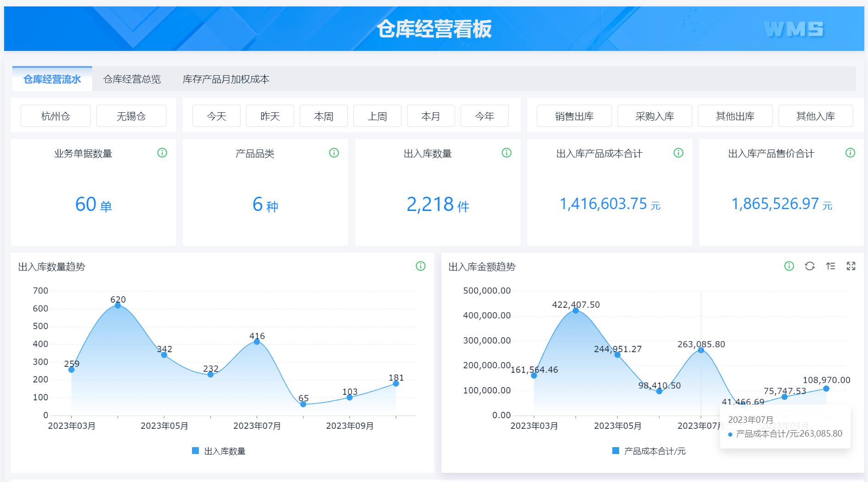Open sort icon on 出入库金额趋势 chart
868x482 pixels.
coord(830,266)
